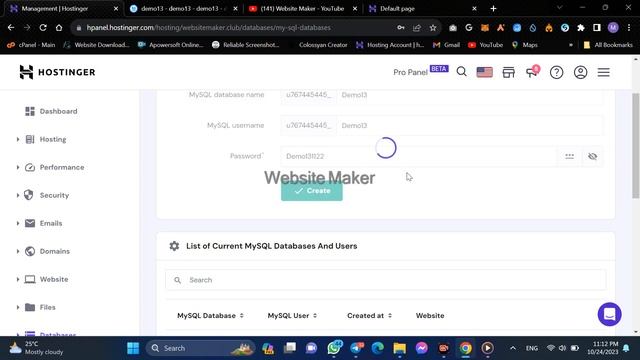Open Gmail bookmark
Screen dimensions: 640x360
point(446,45)
